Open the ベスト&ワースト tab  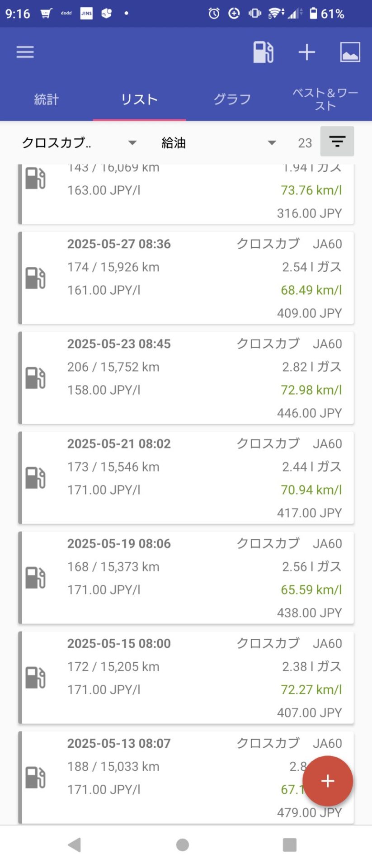[325, 99]
